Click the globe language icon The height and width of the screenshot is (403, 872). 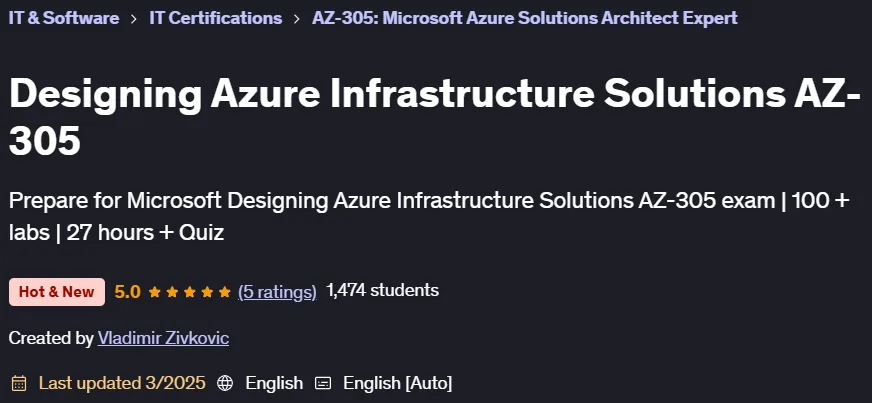[225, 383]
